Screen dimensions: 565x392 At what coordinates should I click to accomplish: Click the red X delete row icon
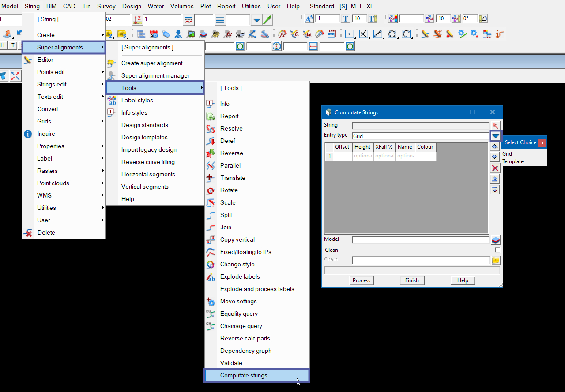(x=495, y=168)
